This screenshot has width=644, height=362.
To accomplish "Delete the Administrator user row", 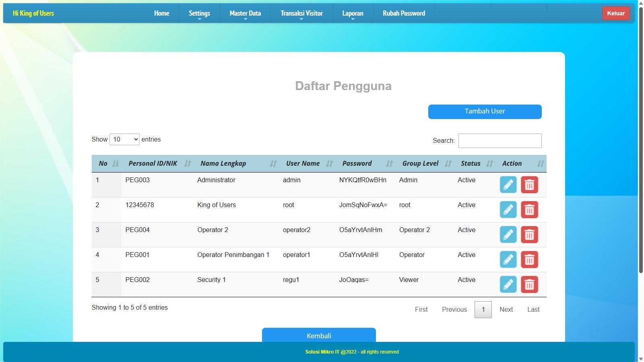I will pyautogui.click(x=529, y=185).
